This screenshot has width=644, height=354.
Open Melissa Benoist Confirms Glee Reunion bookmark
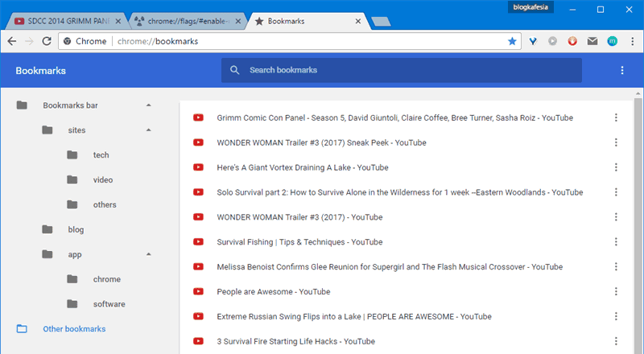click(x=390, y=267)
